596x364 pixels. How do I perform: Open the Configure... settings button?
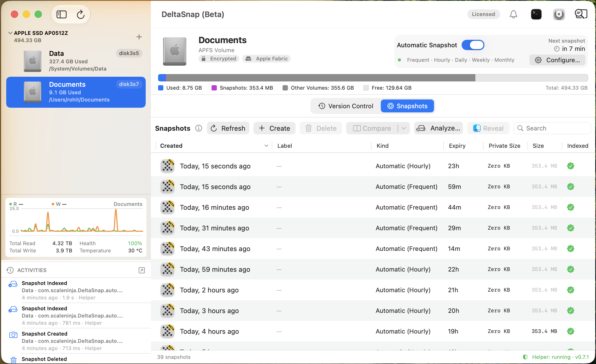click(x=558, y=60)
